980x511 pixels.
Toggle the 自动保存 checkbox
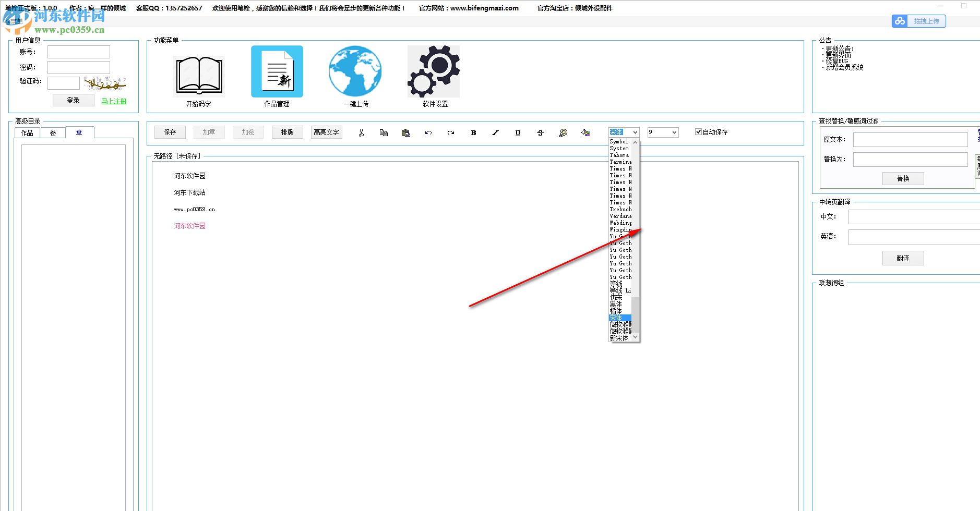698,132
